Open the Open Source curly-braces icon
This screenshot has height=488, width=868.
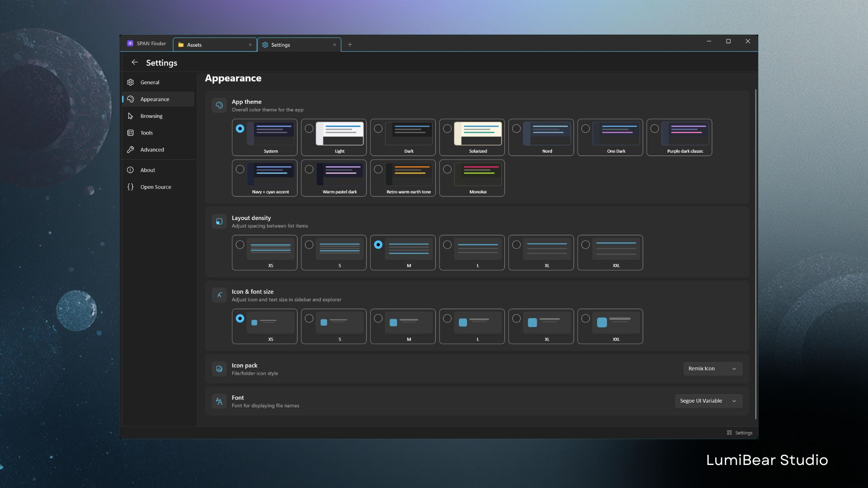[x=131, y=187]
